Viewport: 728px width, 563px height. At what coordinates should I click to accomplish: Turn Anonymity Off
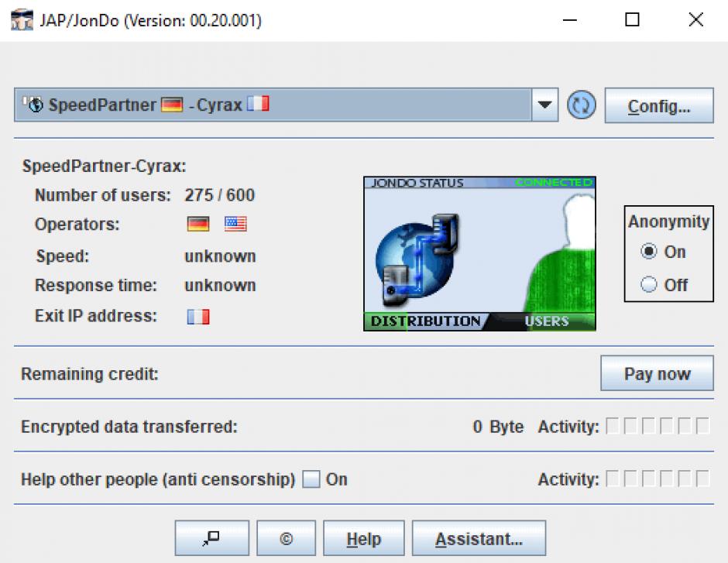point(648,284)
